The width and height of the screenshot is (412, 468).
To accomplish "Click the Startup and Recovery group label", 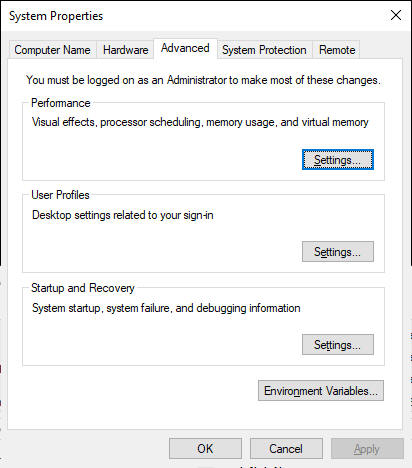I will [83, 288].
